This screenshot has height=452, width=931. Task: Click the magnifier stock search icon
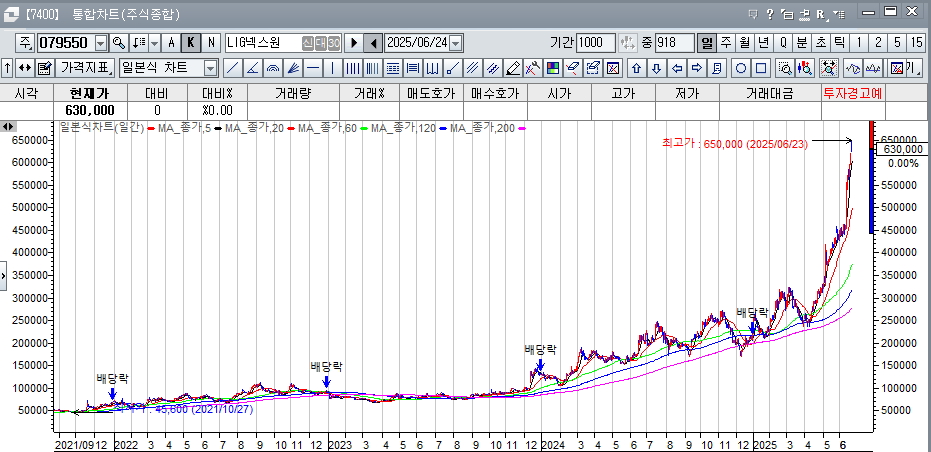coord(118,43)
